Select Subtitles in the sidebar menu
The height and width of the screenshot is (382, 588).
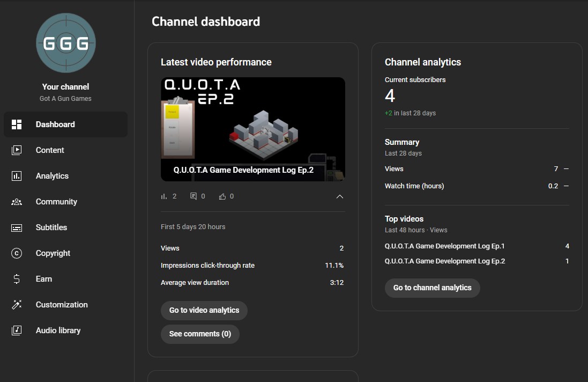pyautogui.click(x=51, y=227)
